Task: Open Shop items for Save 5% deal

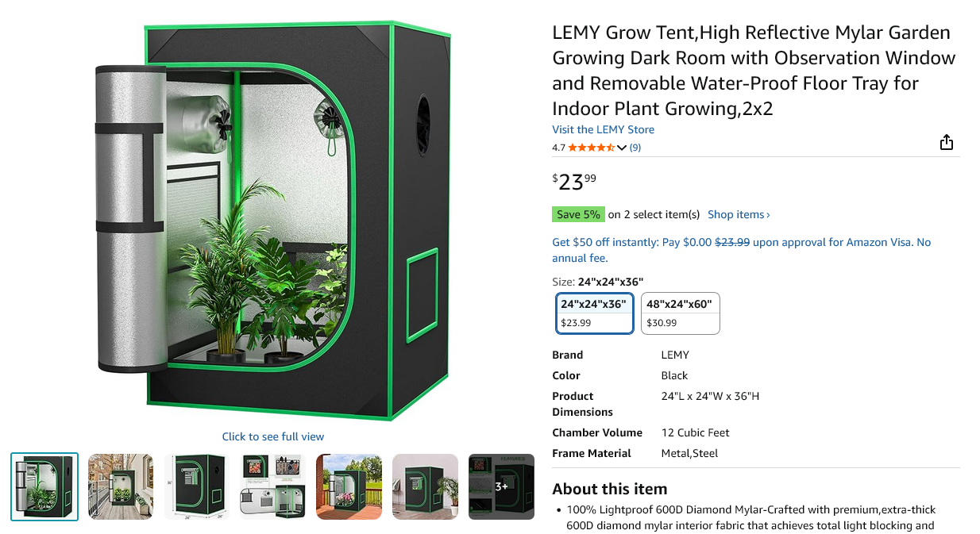Action: point(739,214)
